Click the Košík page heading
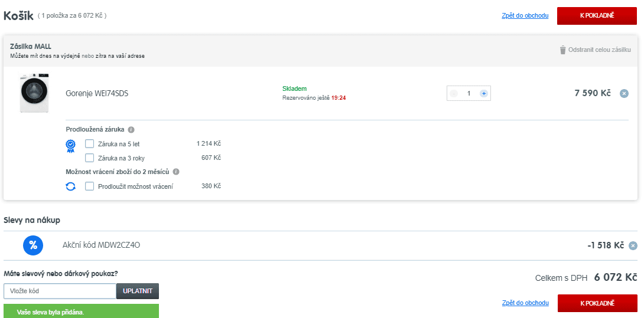Image resolution: width=644 pixels, height=318 pixels. (x=18, y=15)
